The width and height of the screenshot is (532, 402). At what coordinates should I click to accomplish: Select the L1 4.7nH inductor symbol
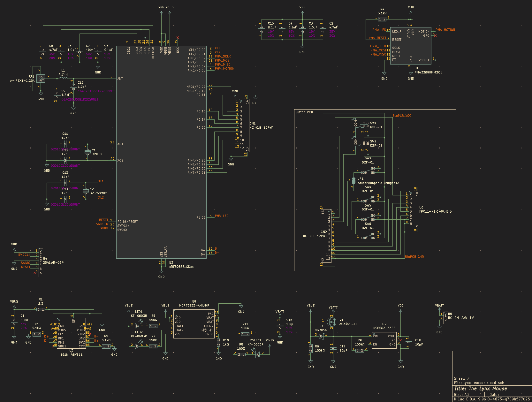click(x=63, y=77)
